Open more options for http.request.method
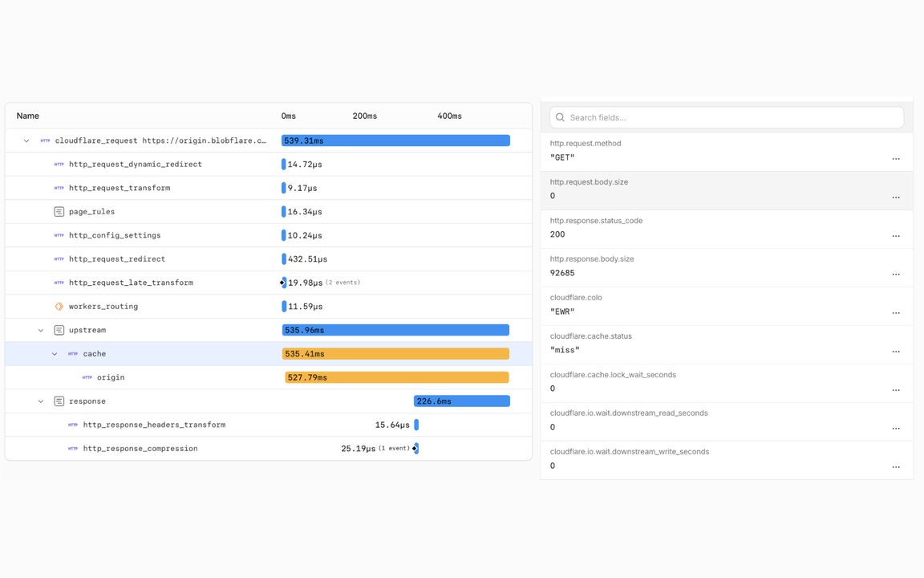924x578 pixels. pyautogui.click(x=896, y=159)
